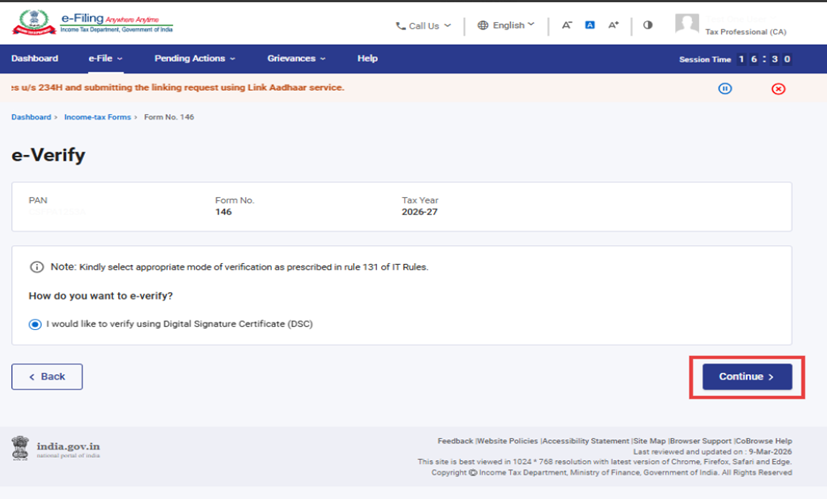Screen dimensions: 827x499
Task: Click the Back button
Action: [x=47, y=376]
